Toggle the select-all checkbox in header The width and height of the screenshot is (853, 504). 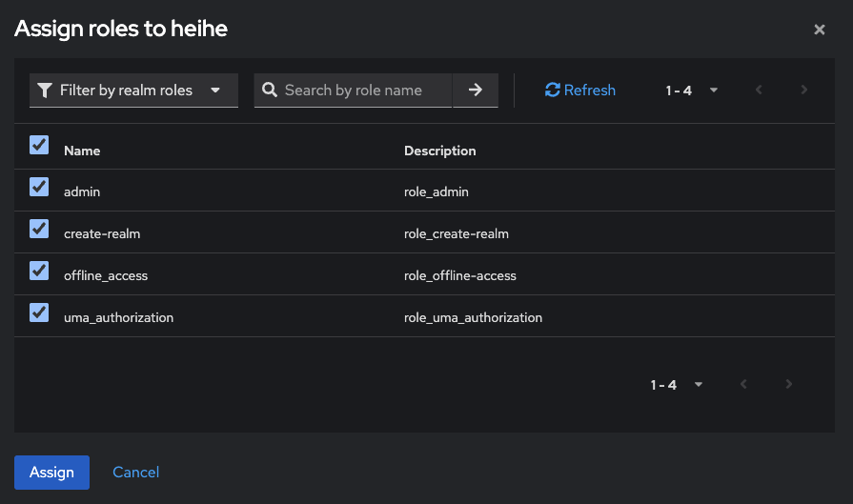(39, 145)
